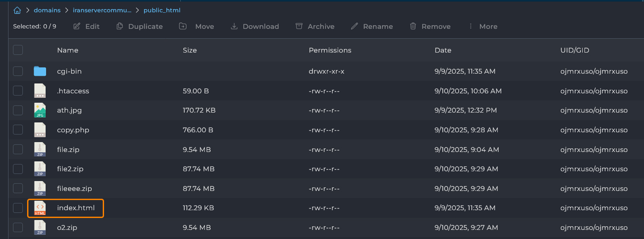
Task: Tick the select-all checkbox in header
Action: tap(18, 50)
